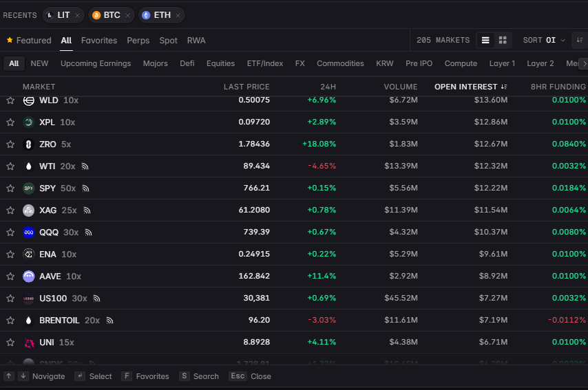
Task: Filter markets by KRW
Action: [x=385, y=64]
